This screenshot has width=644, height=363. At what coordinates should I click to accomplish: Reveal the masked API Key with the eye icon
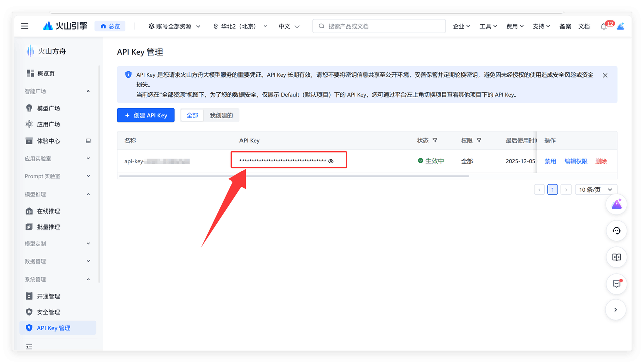[331, 161]
